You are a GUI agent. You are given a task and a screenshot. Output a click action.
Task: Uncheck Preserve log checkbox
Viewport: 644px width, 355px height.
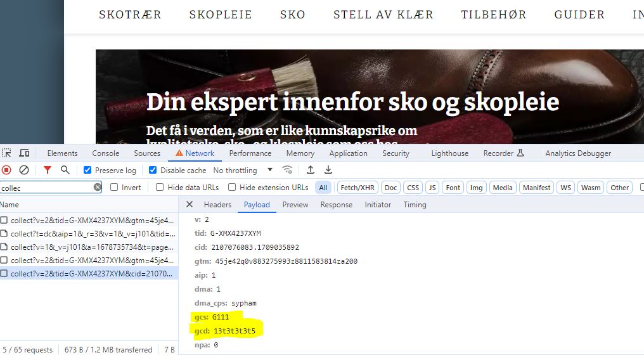(x=87, y=170)
